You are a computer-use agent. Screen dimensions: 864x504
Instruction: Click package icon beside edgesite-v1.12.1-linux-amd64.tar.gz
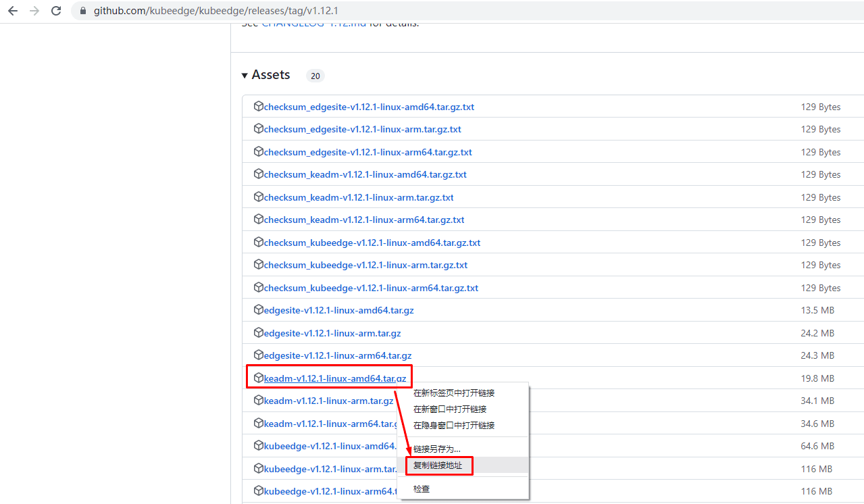coord(258,310)
